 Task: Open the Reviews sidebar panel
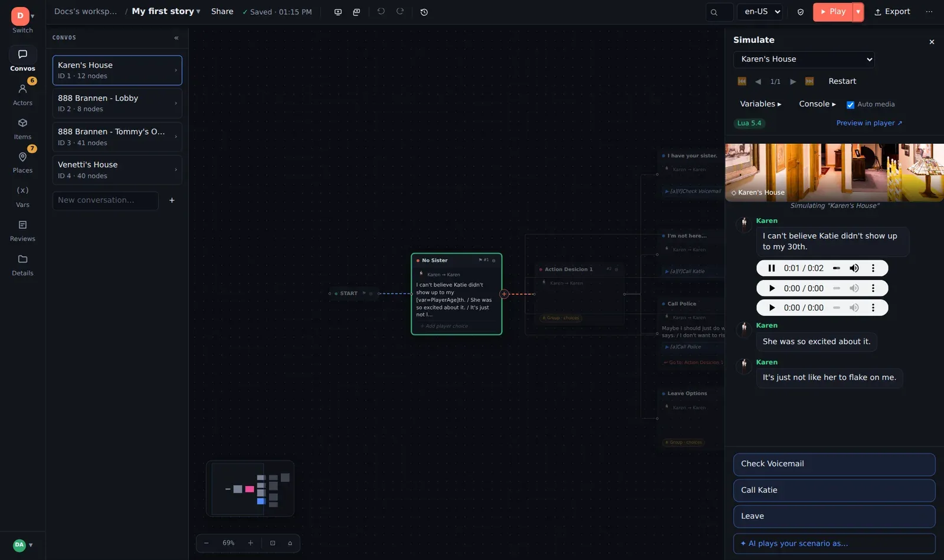[x=22, y=231]
